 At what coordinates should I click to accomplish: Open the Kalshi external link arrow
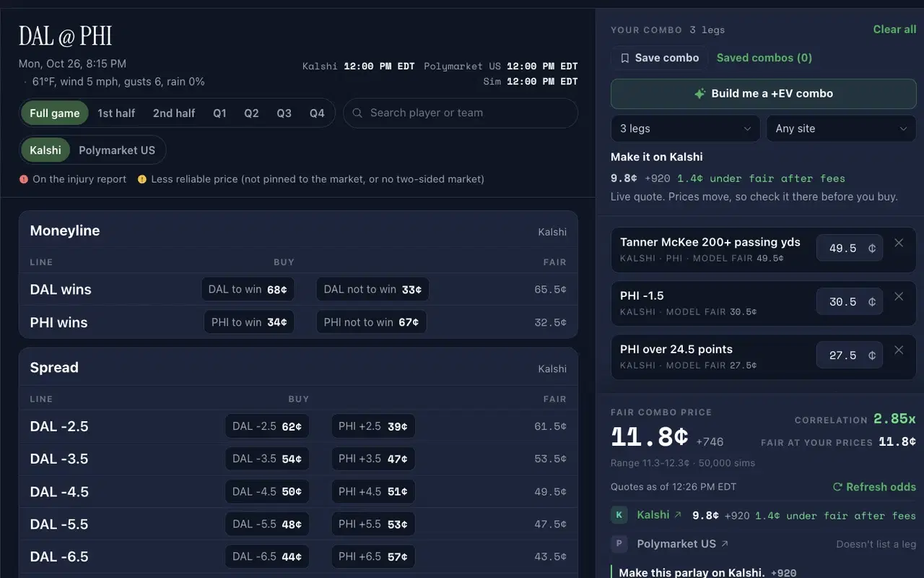(x=677, y=515)
